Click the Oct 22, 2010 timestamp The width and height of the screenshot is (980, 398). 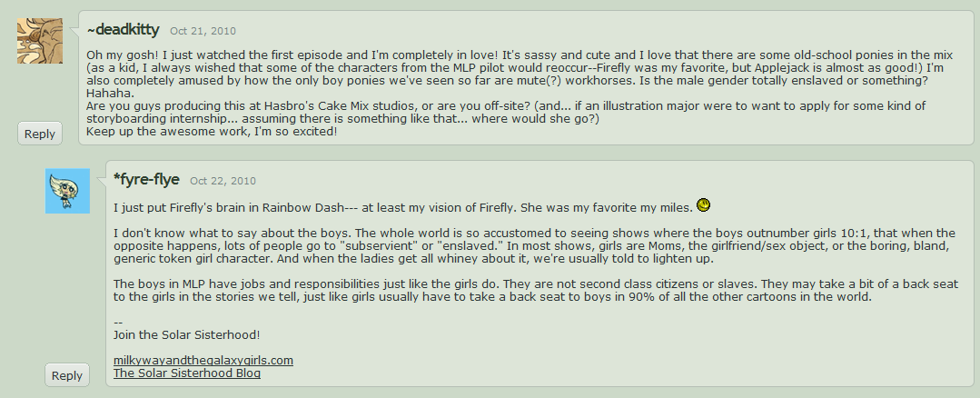[223, 181]
